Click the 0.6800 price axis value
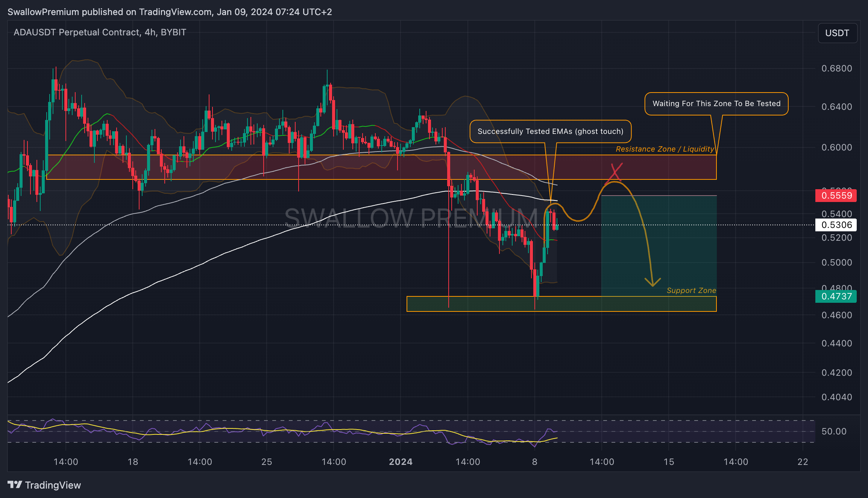Viewport: 868px width, 498px height. point(837,68)
